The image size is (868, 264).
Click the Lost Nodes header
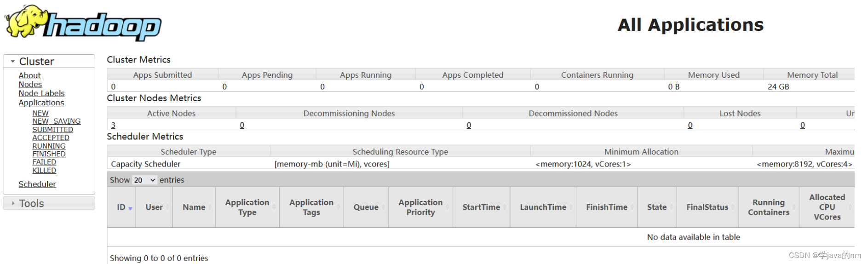tap(740, 113)
